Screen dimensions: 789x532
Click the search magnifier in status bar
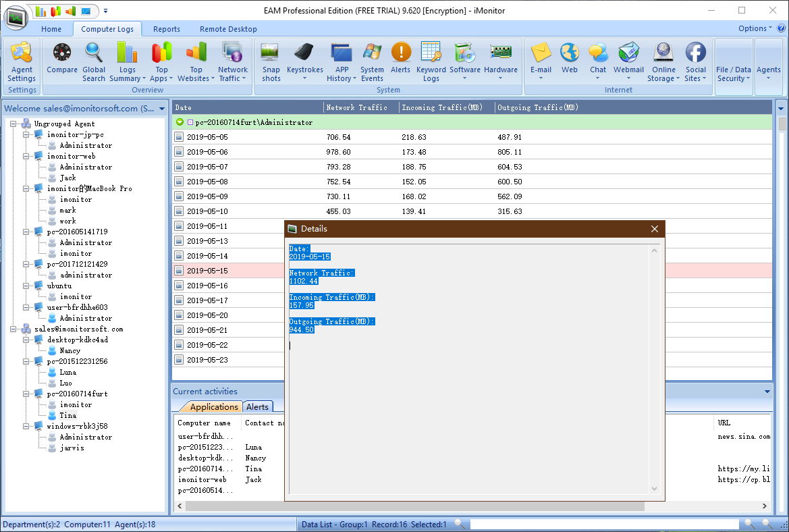(x=460, y=525)
